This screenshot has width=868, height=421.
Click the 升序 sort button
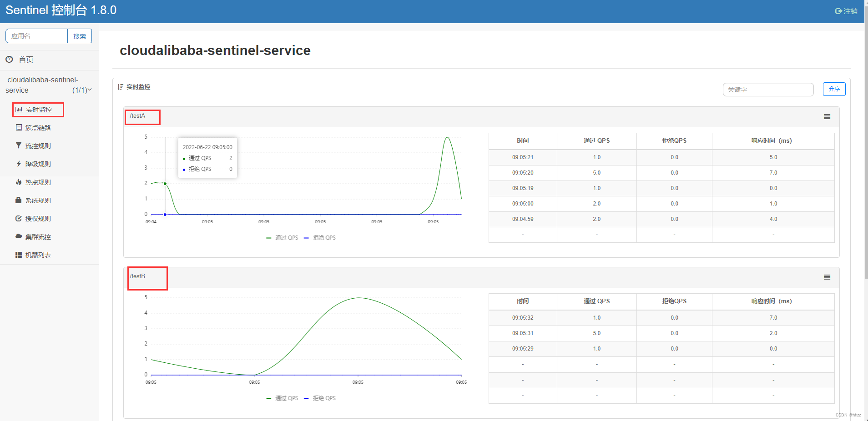[x=834, y=89]
